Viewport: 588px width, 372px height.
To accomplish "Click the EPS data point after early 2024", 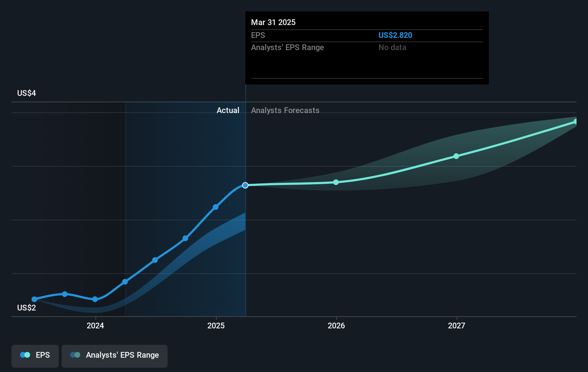I will [125, 282].
